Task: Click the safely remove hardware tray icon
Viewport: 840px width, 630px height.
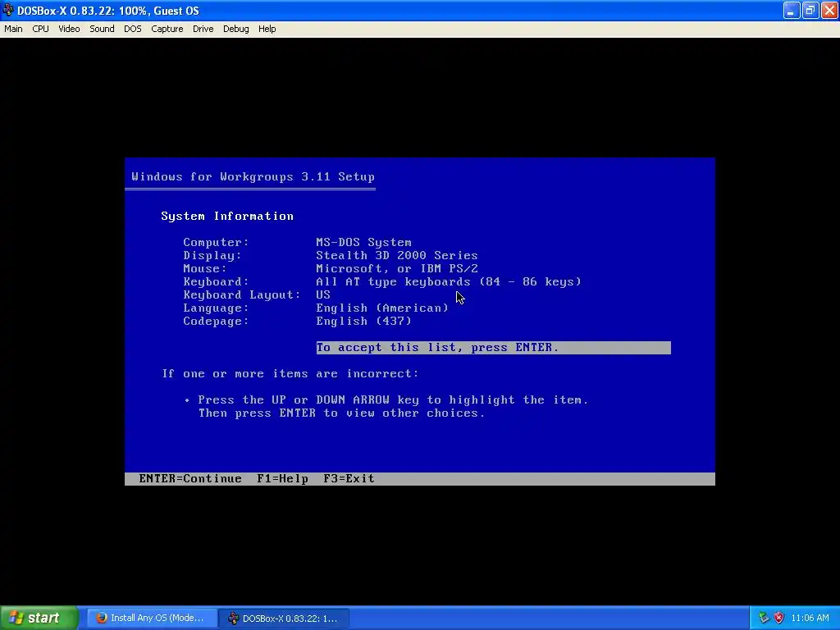Action: (x=764, y=618)
